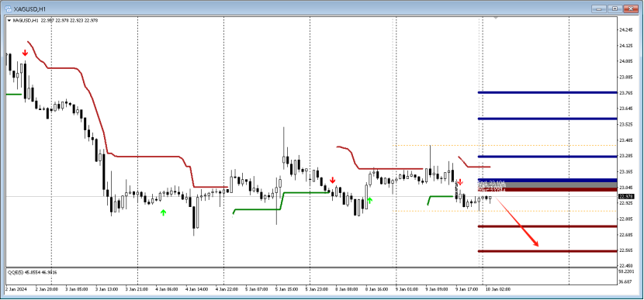Click the 2 Jan 2024 date on the time axis

[16, 289]
